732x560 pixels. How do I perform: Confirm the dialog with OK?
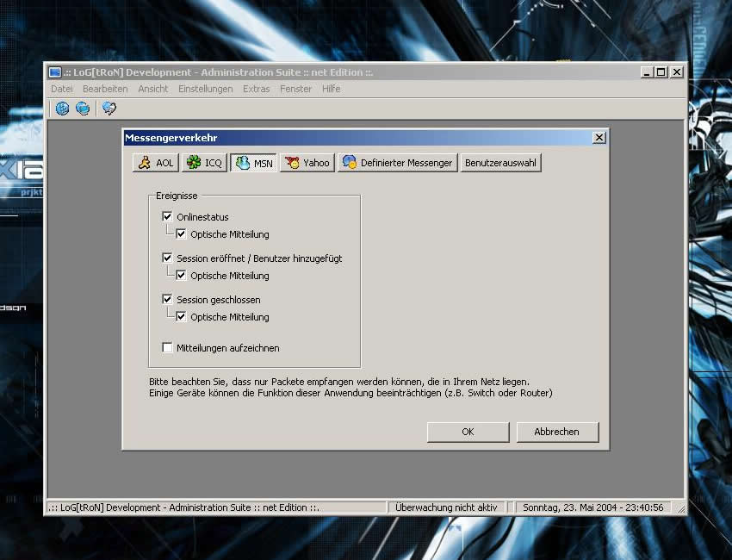468,432
